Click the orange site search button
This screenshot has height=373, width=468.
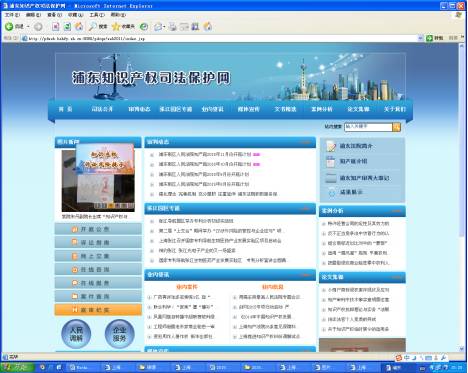[397, 127]
